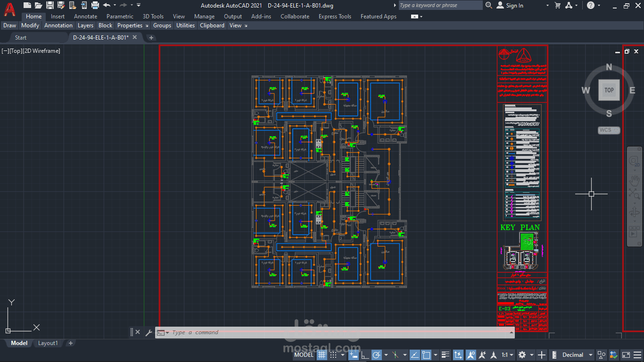Viewport: 644px width, 362px height.
Task: Toggle the drawing grid display
Action: pyautogui.click(x=322, y=355)
